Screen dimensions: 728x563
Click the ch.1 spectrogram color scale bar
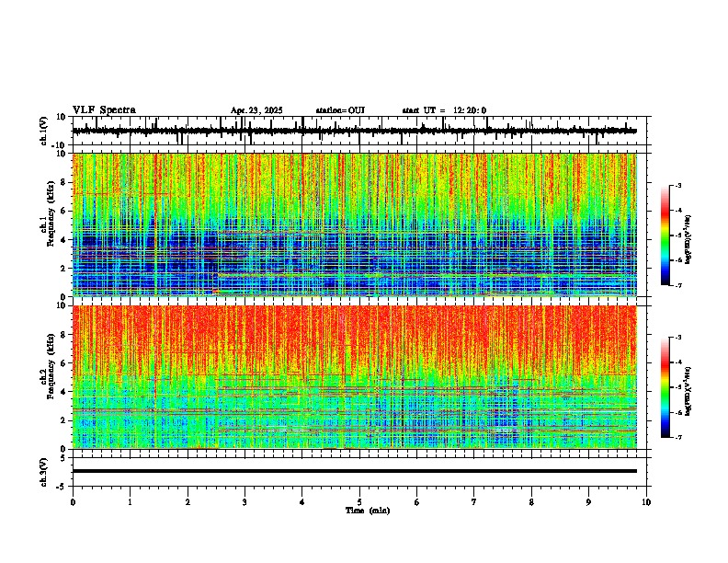[x=665, y=236]
